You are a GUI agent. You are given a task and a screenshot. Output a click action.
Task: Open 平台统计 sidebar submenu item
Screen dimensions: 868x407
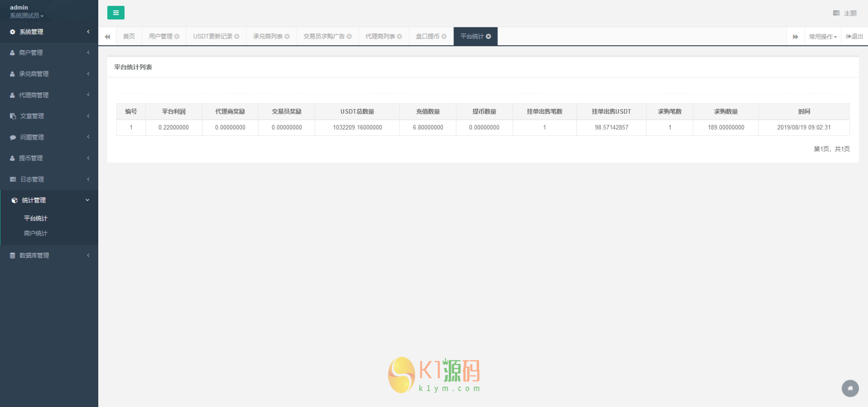pyautogui.click(x=36, y=218)
